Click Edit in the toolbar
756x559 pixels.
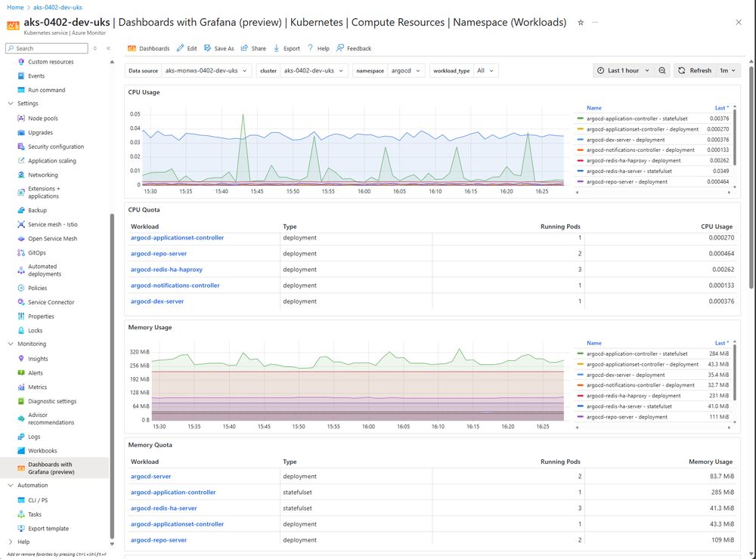(x=187, y=48)
